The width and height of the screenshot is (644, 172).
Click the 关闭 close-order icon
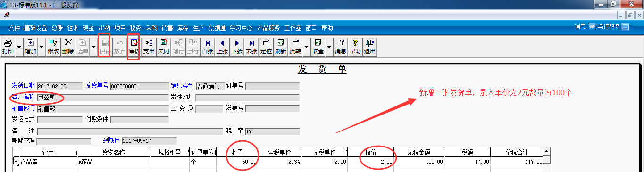coord(163,46)
